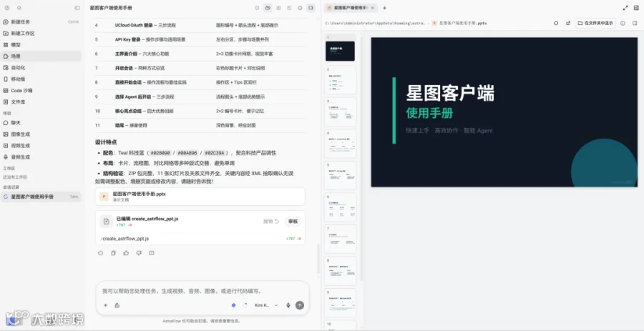Click the #028090 color code chip
This screenshot has width=644, height=331.
click(x=160, y=153)
